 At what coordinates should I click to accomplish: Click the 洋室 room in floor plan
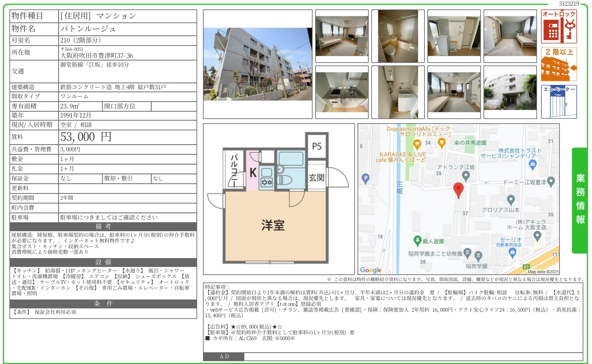273,225
